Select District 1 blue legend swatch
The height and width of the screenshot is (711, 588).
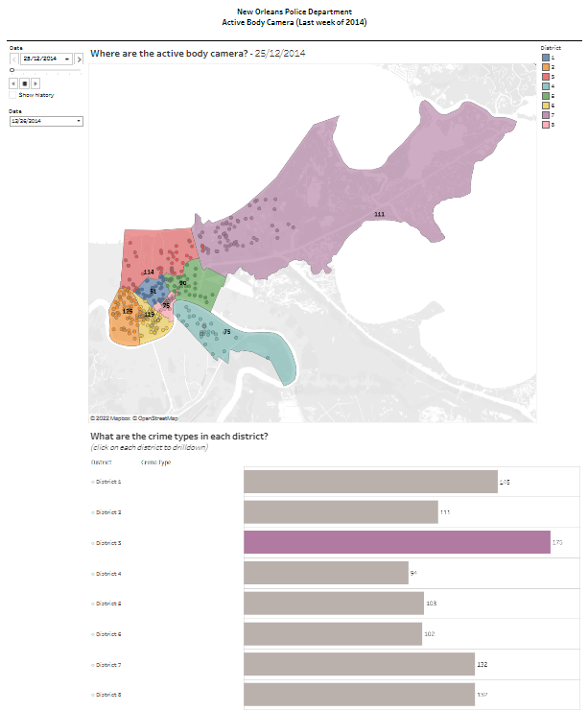(545, 58)
